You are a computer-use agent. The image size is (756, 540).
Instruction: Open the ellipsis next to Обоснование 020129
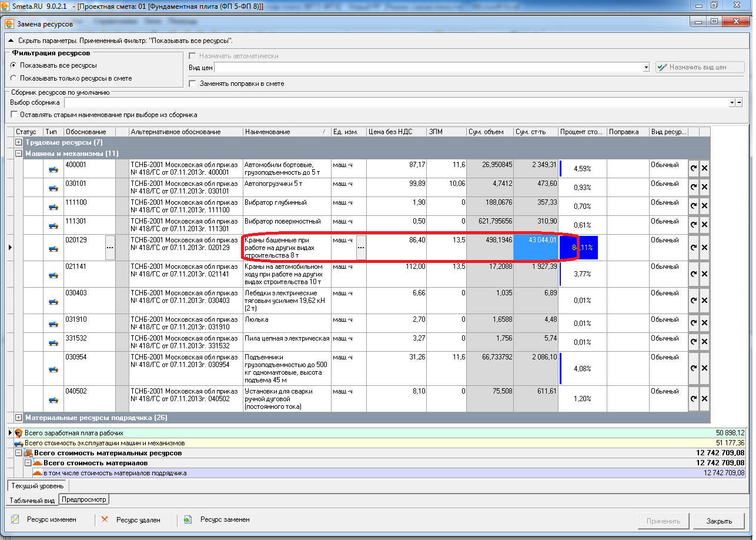tap(110, 248)
